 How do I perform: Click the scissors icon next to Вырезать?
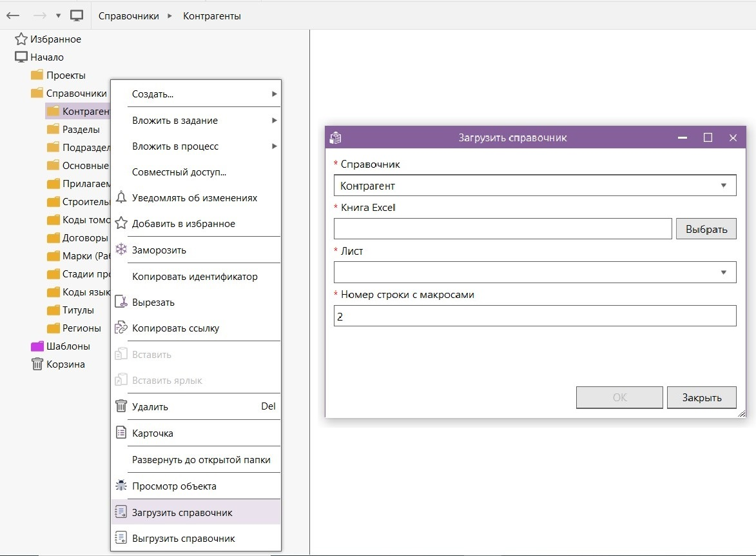click(x=121, y=302)
